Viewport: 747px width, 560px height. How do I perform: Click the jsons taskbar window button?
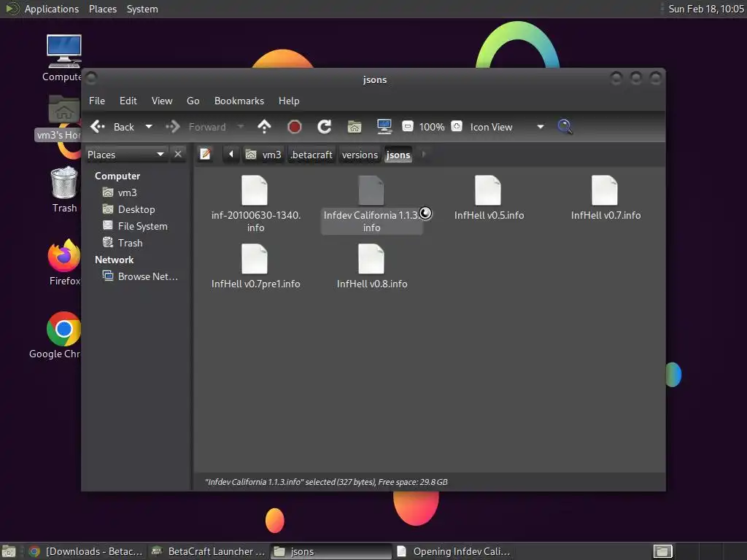click(331, 551)
